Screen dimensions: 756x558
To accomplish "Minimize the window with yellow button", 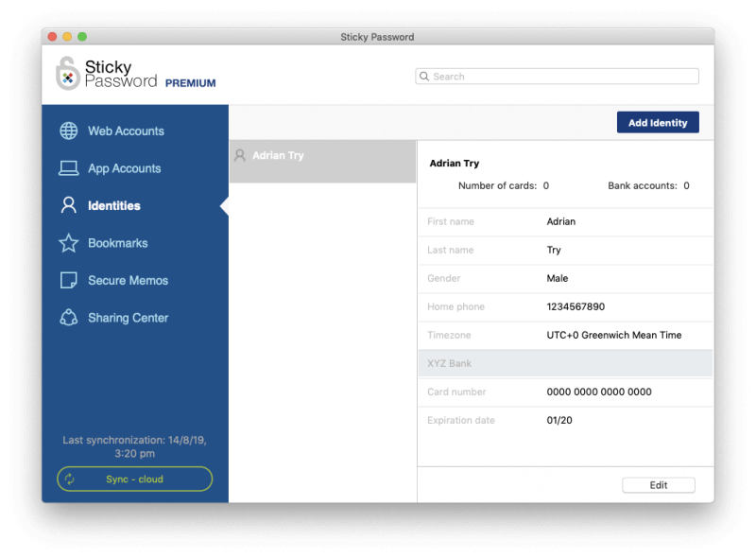I will tap(67, 37).
